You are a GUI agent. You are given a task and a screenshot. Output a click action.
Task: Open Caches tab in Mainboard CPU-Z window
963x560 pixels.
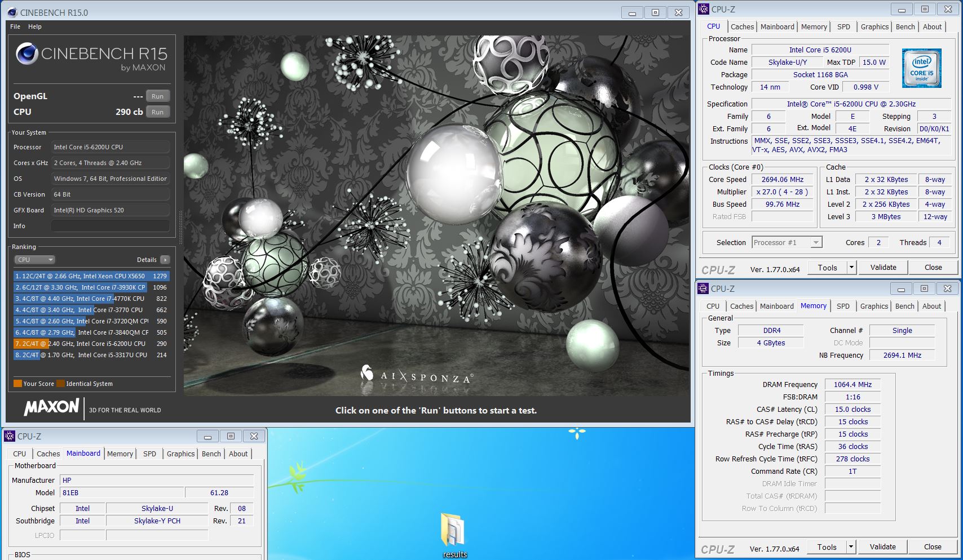pyautogui.click(x=48, y=454)
